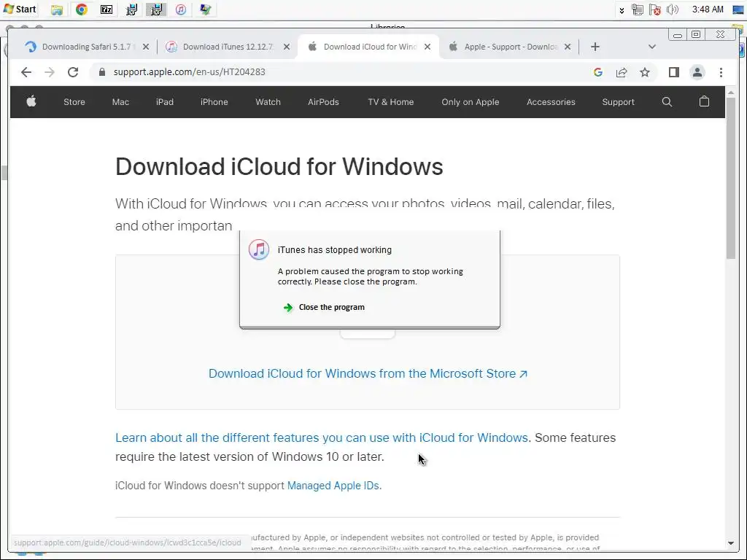The image size is (747, 560).
Task: Click the 3:48 AM clock
Action: point(708,9)
